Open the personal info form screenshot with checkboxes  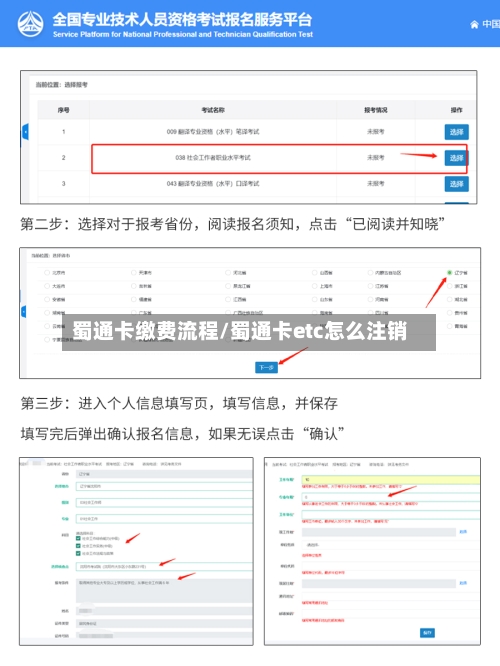tap(136, 551)
